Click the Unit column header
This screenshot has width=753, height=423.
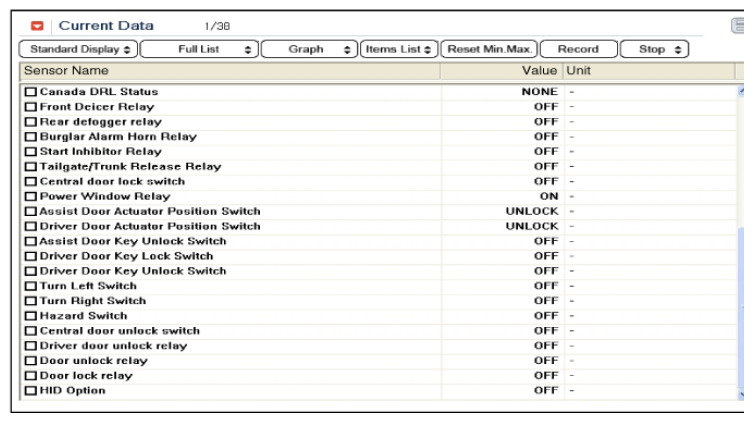click(x=649, y=71)
